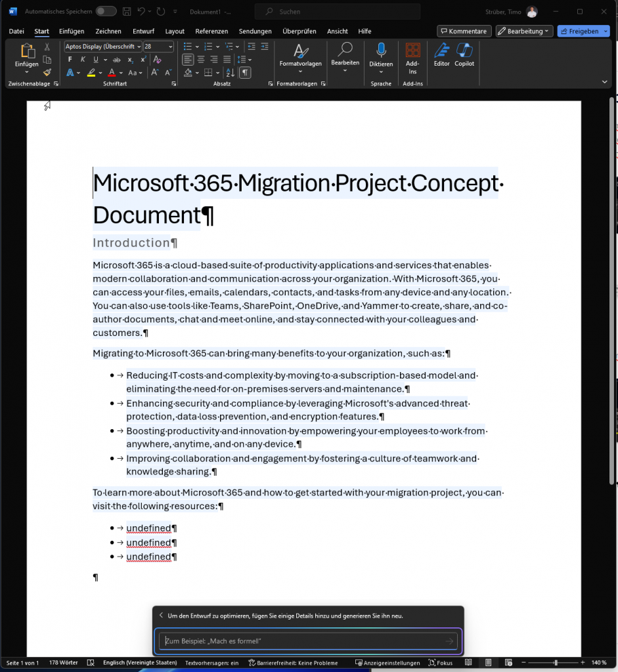The width and height of the screenshot is (618, 672).
Task: Start Diktieren microphone dictation
Action: (x=381, y=55)
